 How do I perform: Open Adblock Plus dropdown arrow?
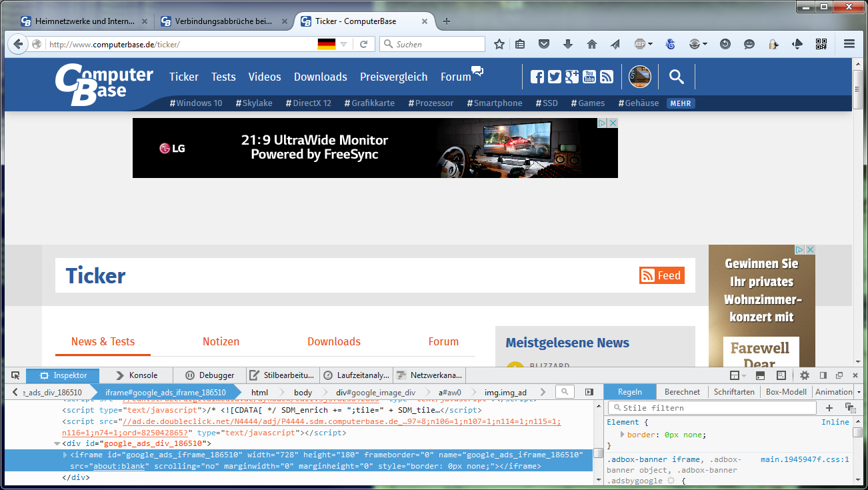coord(650,44)
